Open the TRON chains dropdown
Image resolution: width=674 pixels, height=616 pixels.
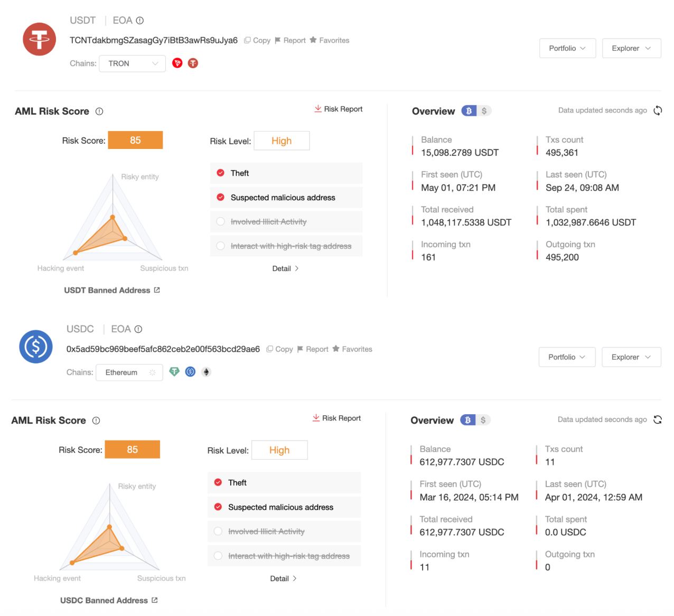tap(132, 63)
